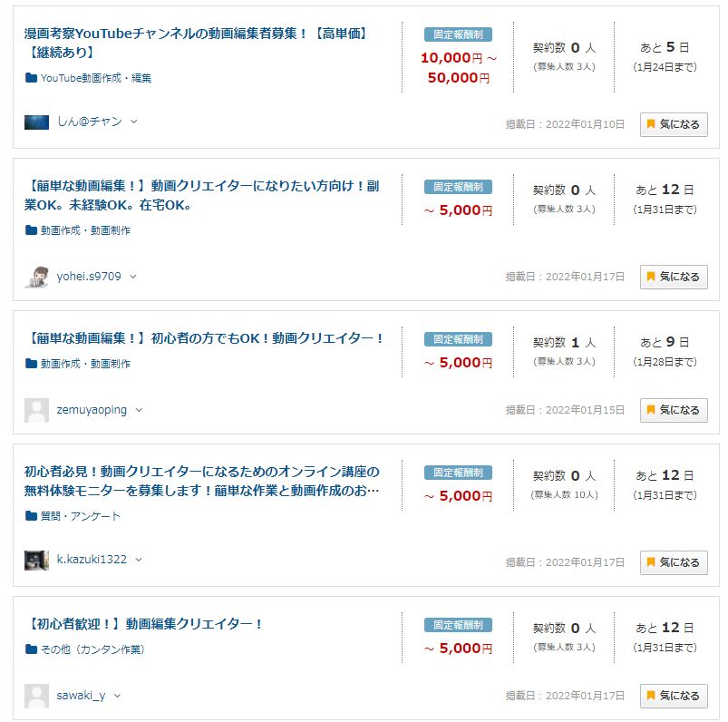The image size is (728, 722).
Task: Expand dropdown arrow next to しん@チャン
Action: [x=134, y=122]
